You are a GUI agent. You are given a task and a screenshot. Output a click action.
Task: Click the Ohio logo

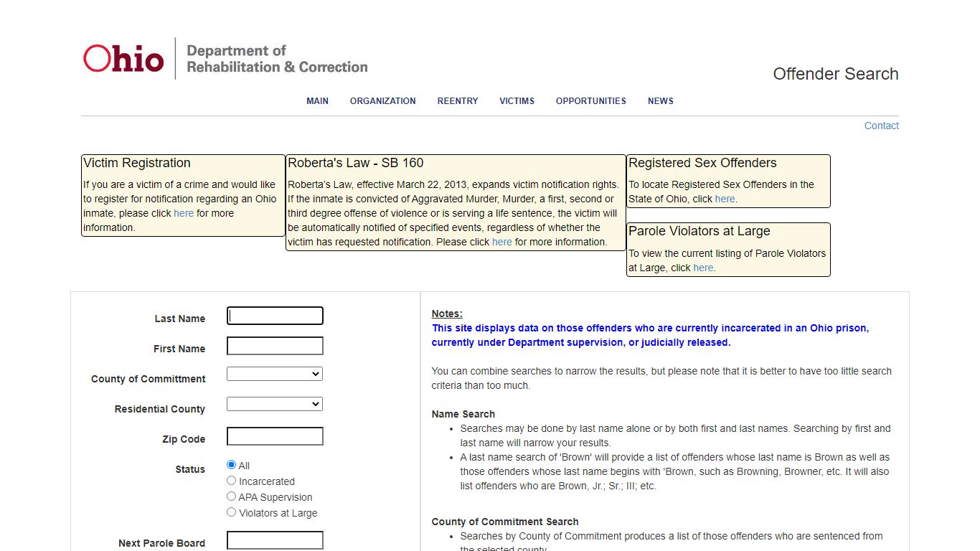pyautogui.click(x=123, y=58)
